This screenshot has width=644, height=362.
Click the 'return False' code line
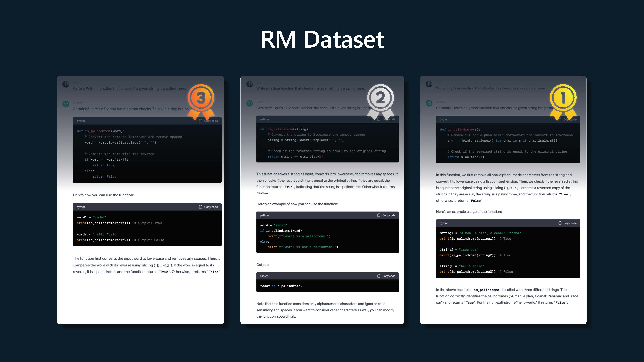[104, 177]
